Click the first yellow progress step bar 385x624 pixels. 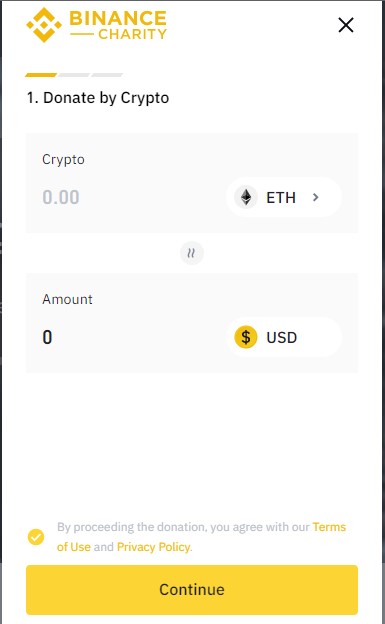click(41, 75)
